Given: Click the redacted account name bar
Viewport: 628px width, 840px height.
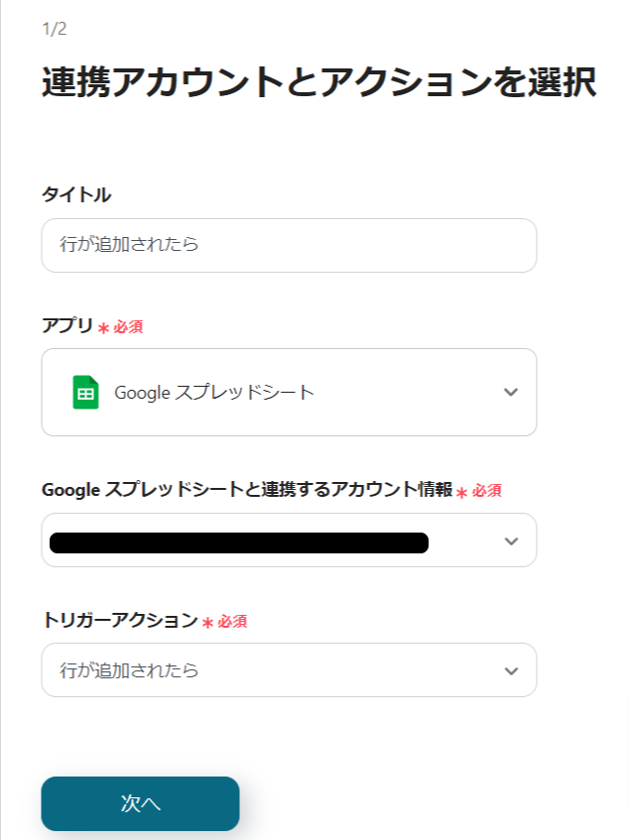Looking at the screenshot, I should 238,542.
